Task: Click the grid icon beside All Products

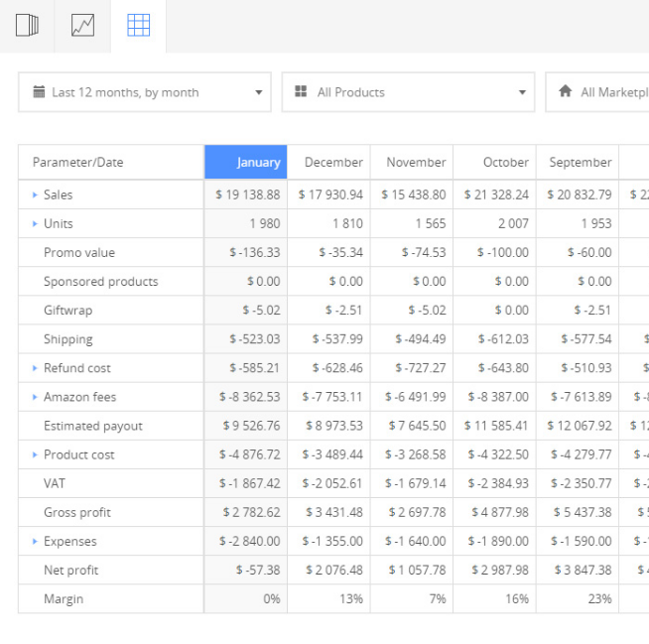Action: click(x=301, y=91)
